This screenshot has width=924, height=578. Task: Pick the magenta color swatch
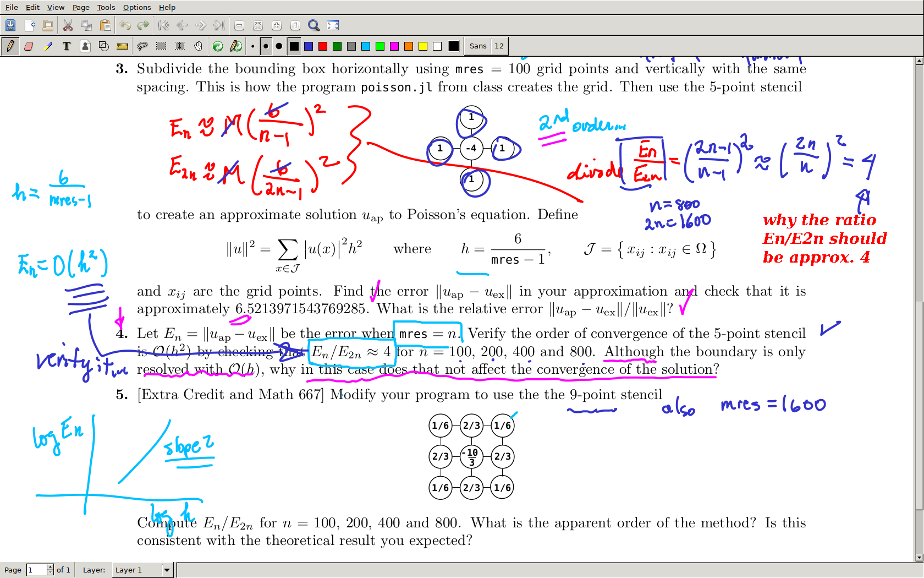coord(394,46)
